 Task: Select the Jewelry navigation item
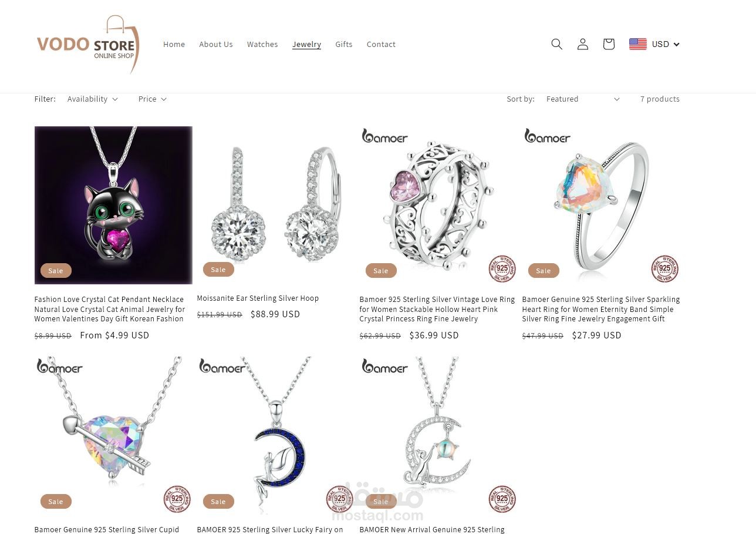tap(306, 44)
